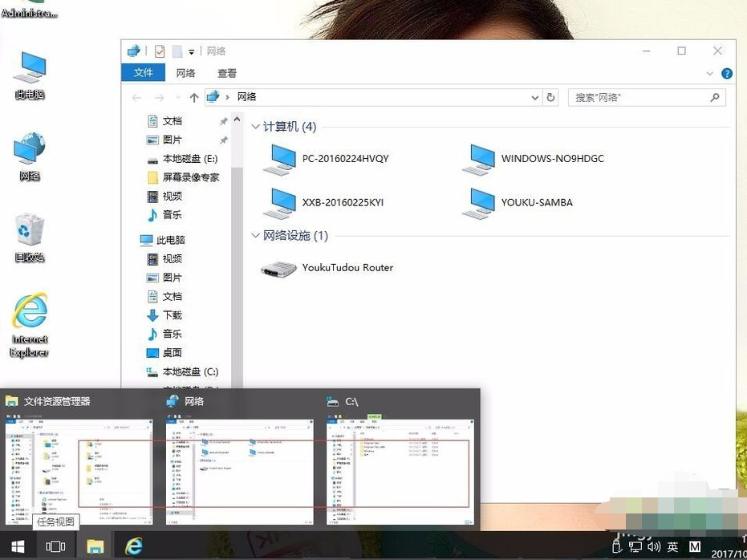Select 屏幕录像专家 folder in navigation pane
Image resolution: width=747 pixels, height=560 pixels.
pyautogui.click(x=190, y=177)
